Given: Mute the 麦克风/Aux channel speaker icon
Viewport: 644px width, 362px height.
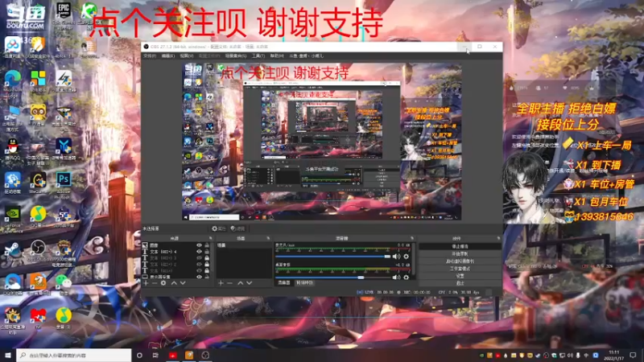Looking at the screenshot, I should [x=396, y=257].
